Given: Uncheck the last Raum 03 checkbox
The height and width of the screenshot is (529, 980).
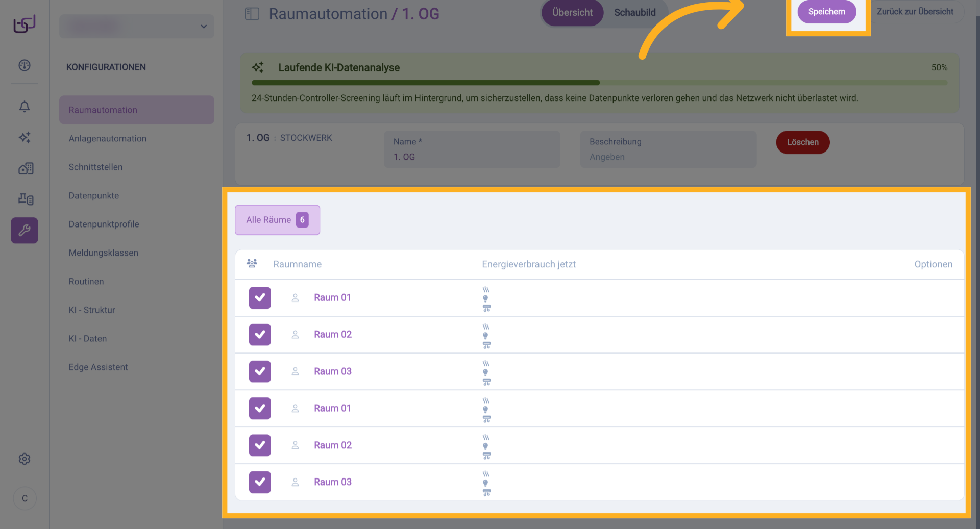Looking at the screenshot, I should 260,482.
